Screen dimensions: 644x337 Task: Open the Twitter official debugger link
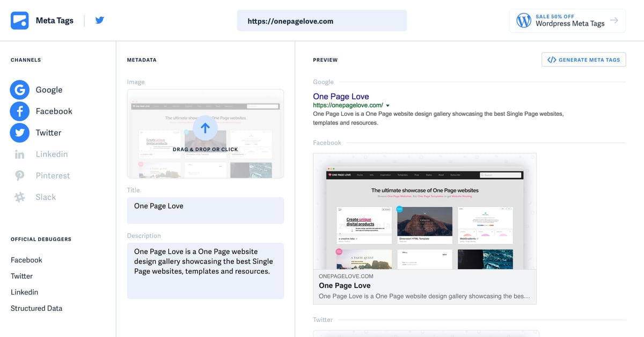[x=21, y=276]
